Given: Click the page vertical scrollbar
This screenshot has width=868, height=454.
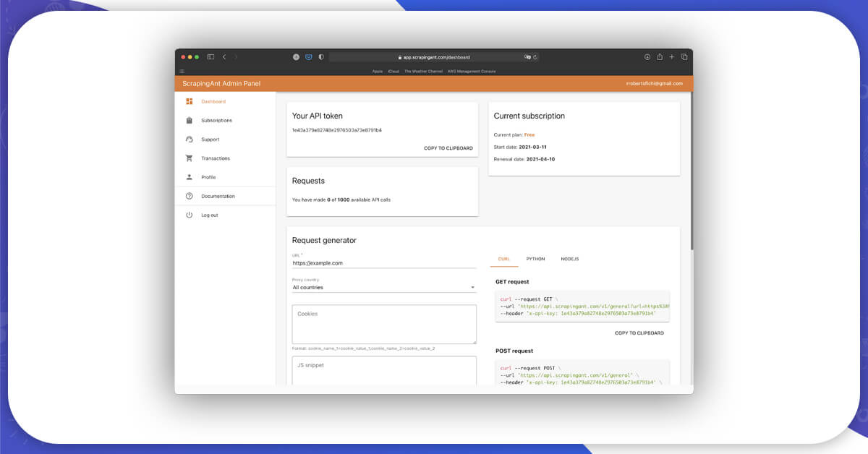Looking at the screenshot, I should coord(691,172).
